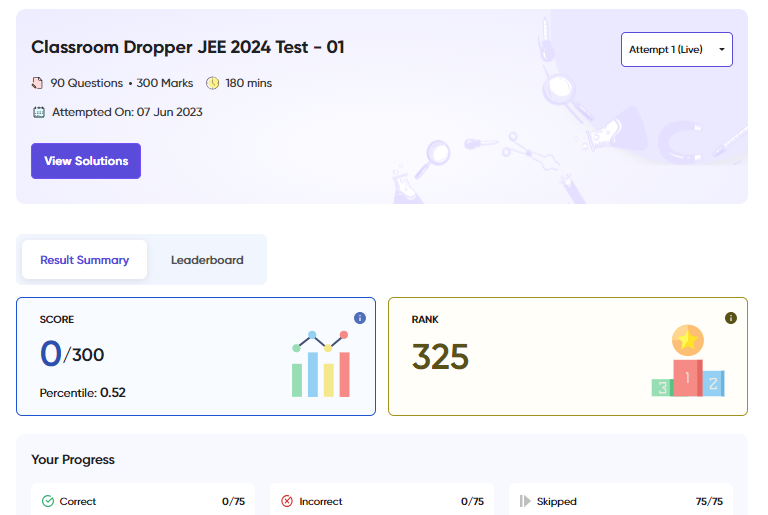Open the Skipped 75/75 progress card

click(620, 501)
